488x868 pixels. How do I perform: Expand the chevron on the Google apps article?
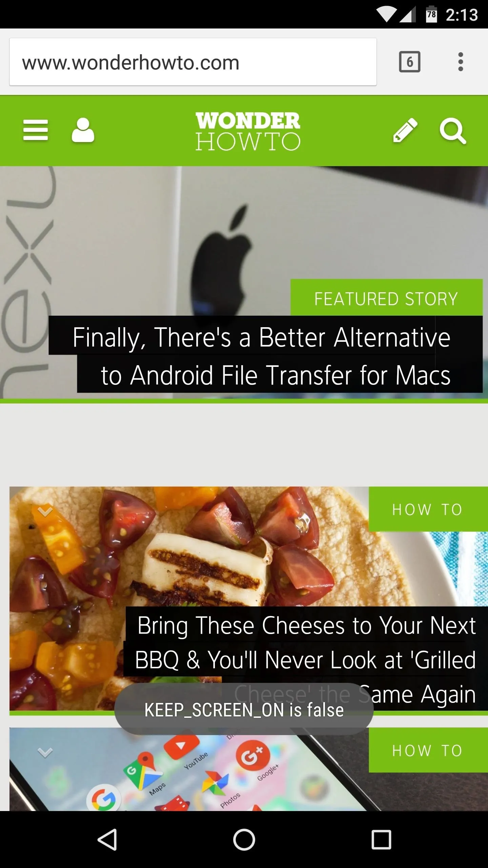45,753
